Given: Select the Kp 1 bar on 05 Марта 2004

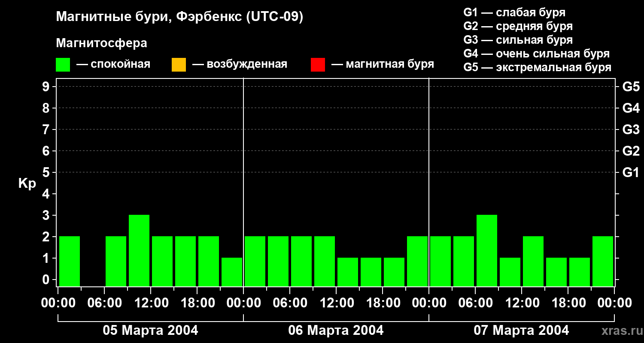Looking at the screenshot, I should (232, 272).
